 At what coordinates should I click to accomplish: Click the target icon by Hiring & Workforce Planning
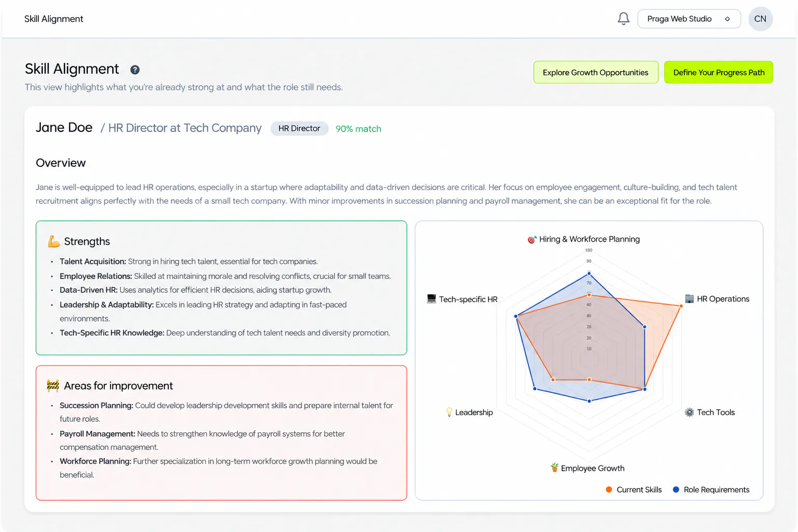tap(532, 240)
